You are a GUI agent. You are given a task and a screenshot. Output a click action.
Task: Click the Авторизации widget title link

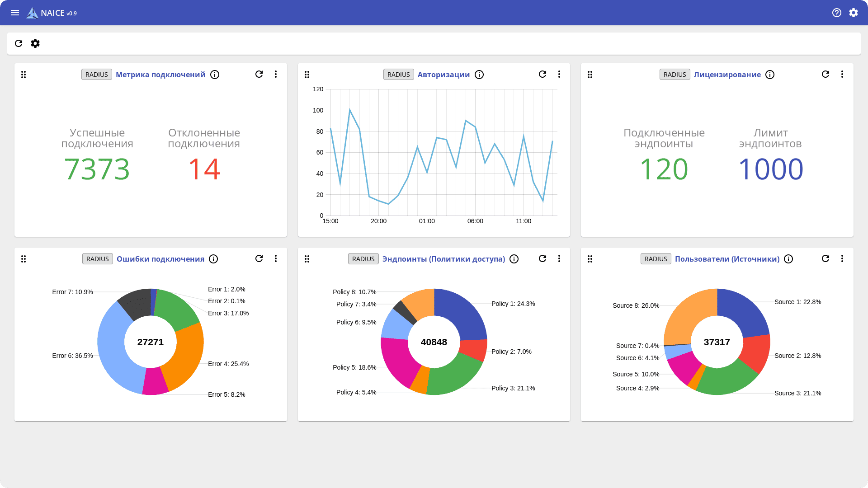point(443,75)
